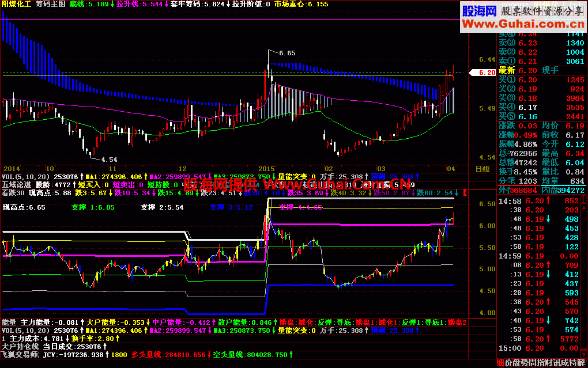This screenshot has height=368, width=588.
Task: Click the 支撑 1:6.05 support label
Action: click(93, 207)
